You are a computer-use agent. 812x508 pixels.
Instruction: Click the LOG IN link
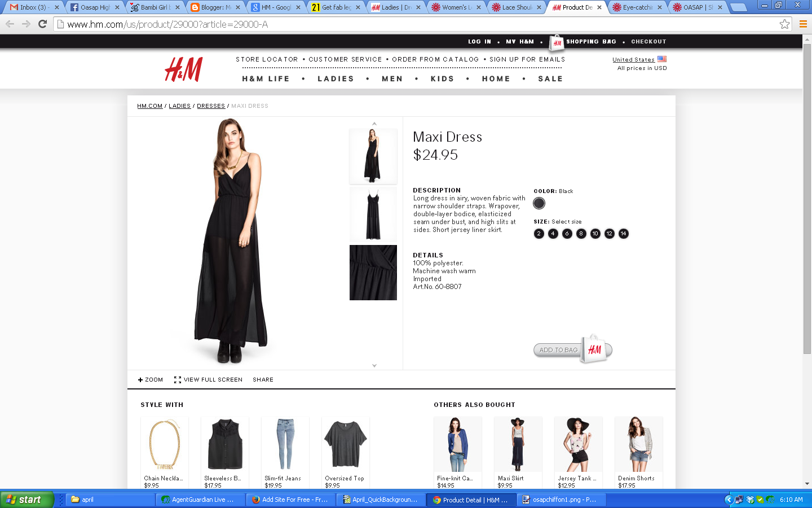(480, 42)
